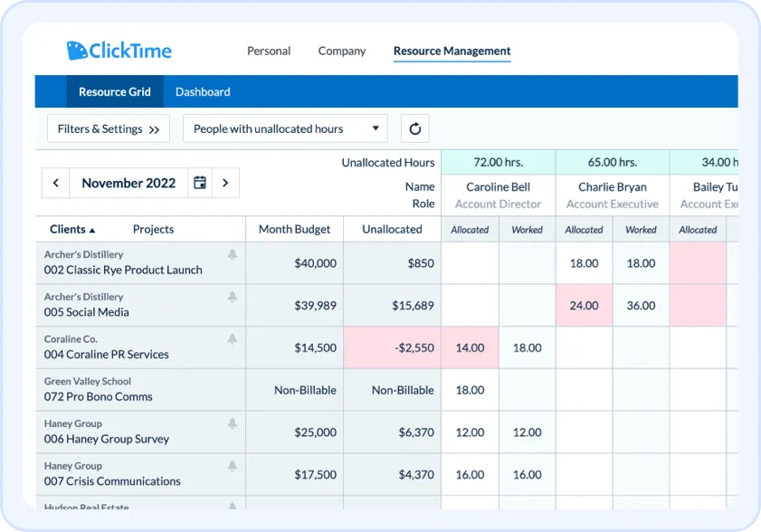Click the $39,989 month budget cell

(295, 305)
